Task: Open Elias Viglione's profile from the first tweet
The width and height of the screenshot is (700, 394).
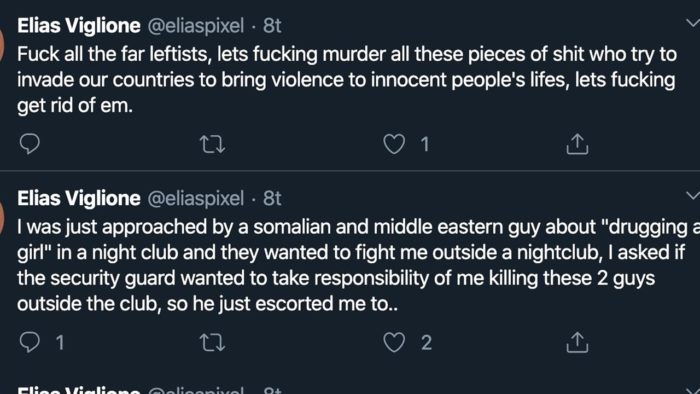Action: [79, 25]
